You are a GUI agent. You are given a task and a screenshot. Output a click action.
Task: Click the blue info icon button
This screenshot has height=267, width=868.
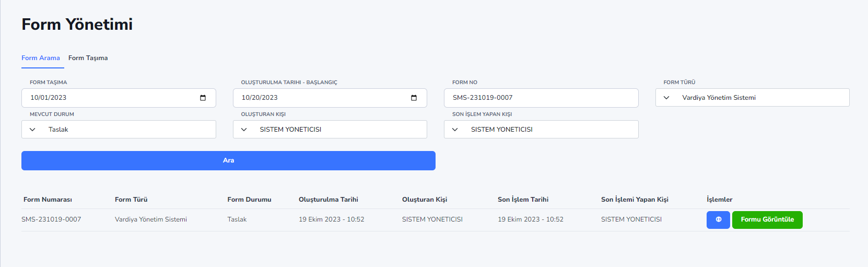(x=718, y=219)
